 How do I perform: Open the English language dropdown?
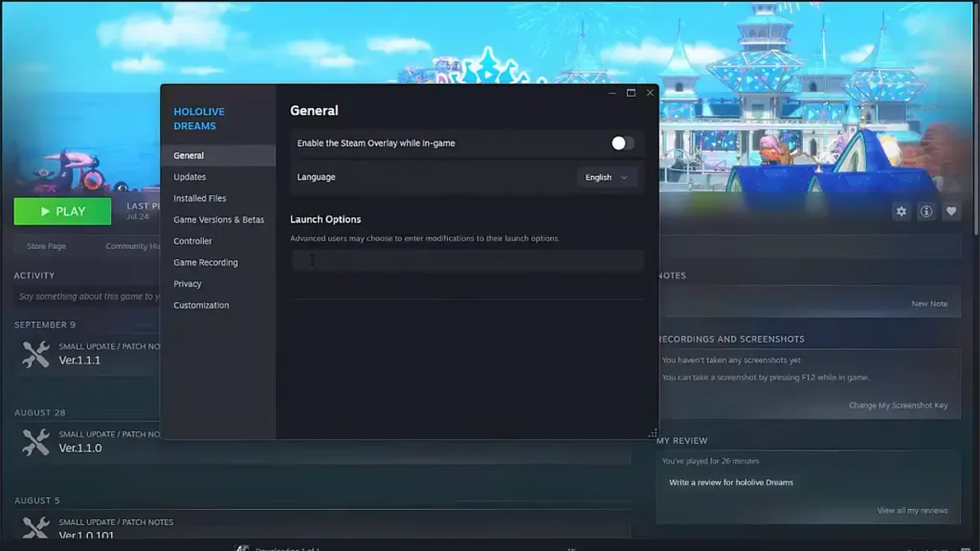pyautogui.click(x=606, y=177)
